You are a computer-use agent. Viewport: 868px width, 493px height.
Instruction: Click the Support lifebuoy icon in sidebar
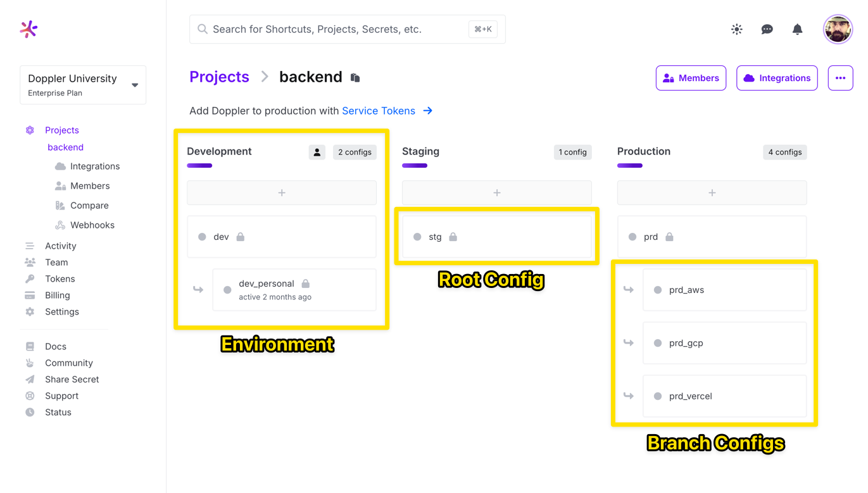coord(30,396)
